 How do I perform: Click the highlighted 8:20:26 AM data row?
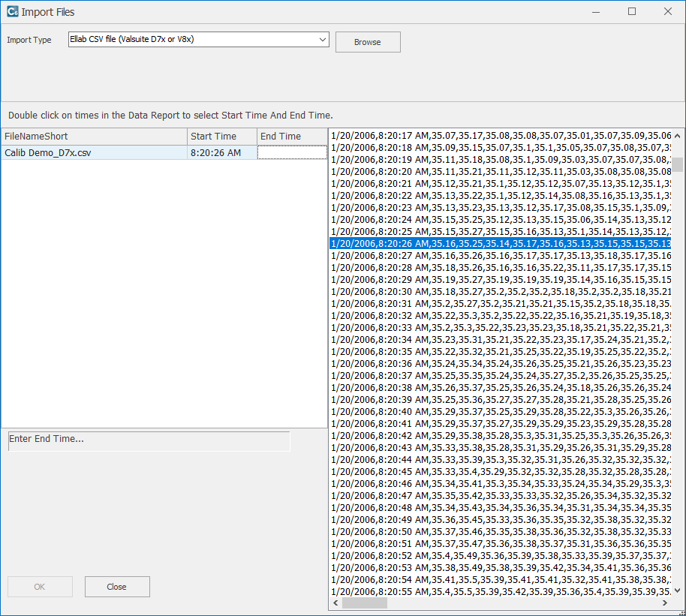pos(501,244)
